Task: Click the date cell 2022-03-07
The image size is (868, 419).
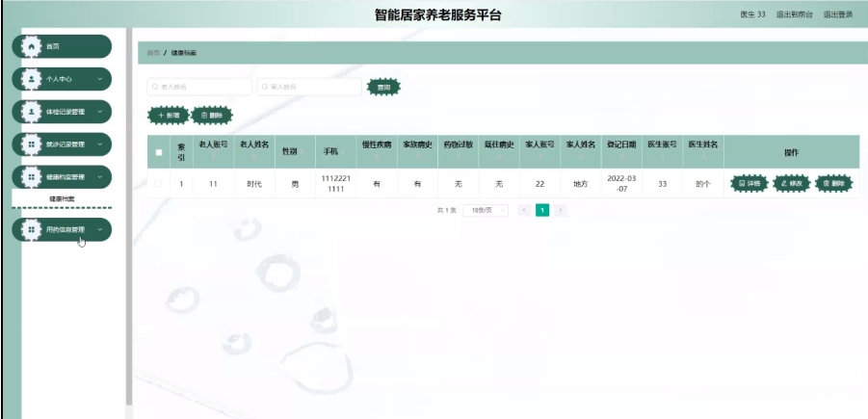Action: (x=621, y=184)
